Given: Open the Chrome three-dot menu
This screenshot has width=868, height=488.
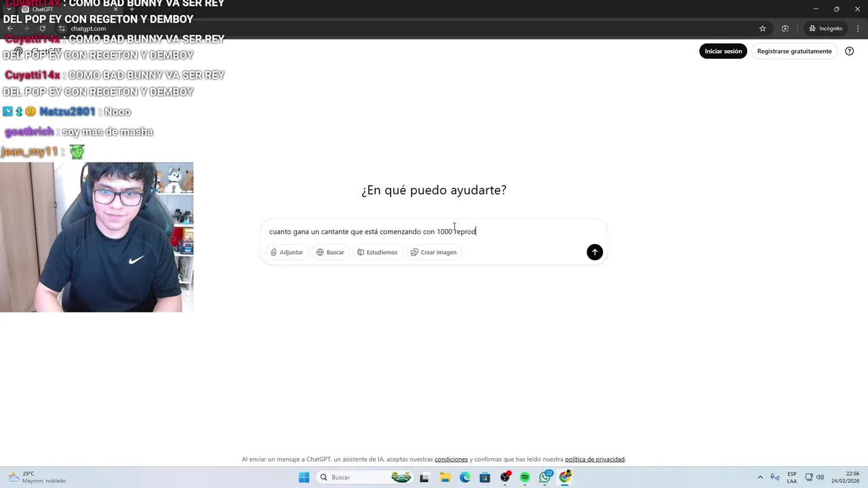Looking at the screenshot, I should coord(858,28).
